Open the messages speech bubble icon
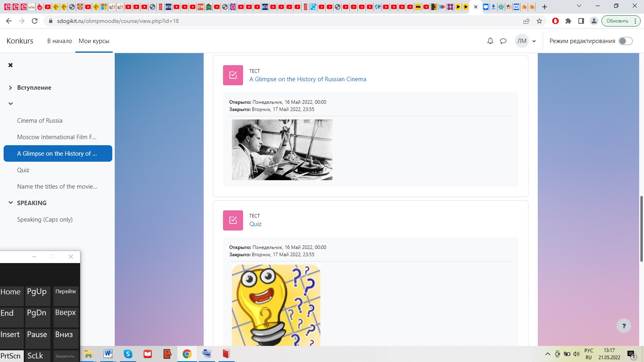644x362 pixels. (x=503, y=41)
